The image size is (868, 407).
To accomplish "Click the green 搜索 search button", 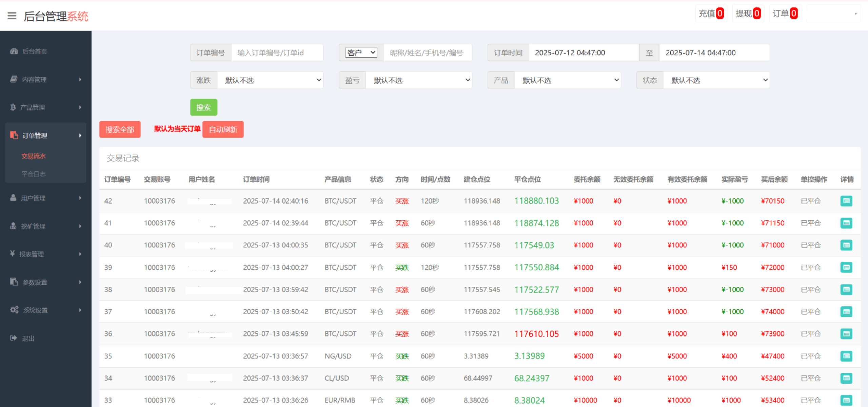I will click(203, 107).
